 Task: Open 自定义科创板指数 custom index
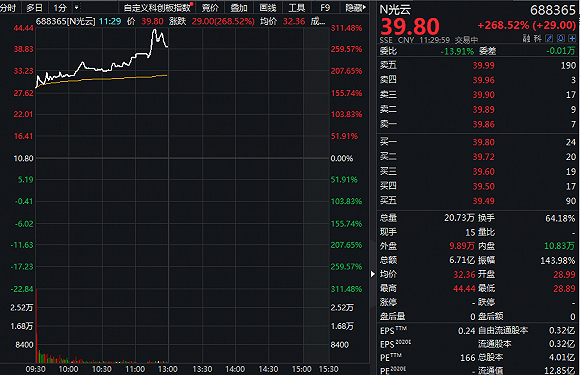[x=157, y=7]
